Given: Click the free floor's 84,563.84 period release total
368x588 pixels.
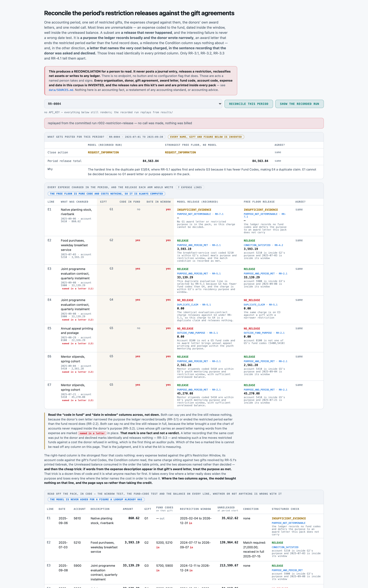Looking at the screenshot, I should pos(260,161).
